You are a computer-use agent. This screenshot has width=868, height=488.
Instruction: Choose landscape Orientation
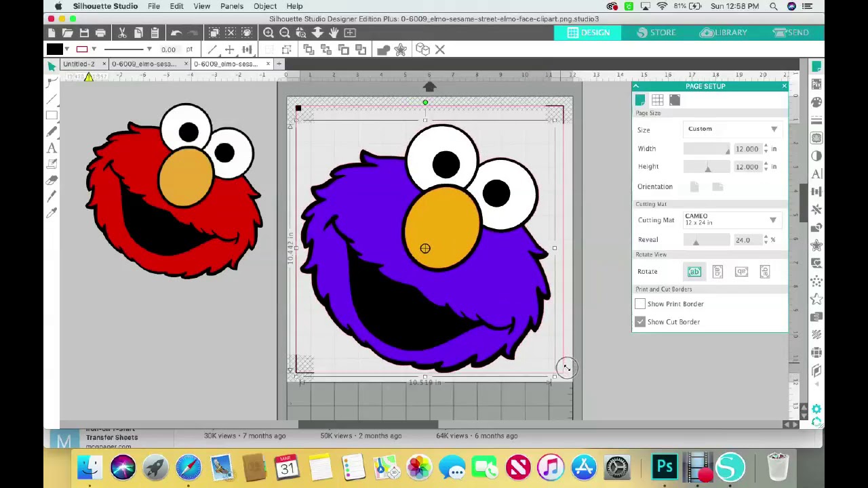click(717, 186)
